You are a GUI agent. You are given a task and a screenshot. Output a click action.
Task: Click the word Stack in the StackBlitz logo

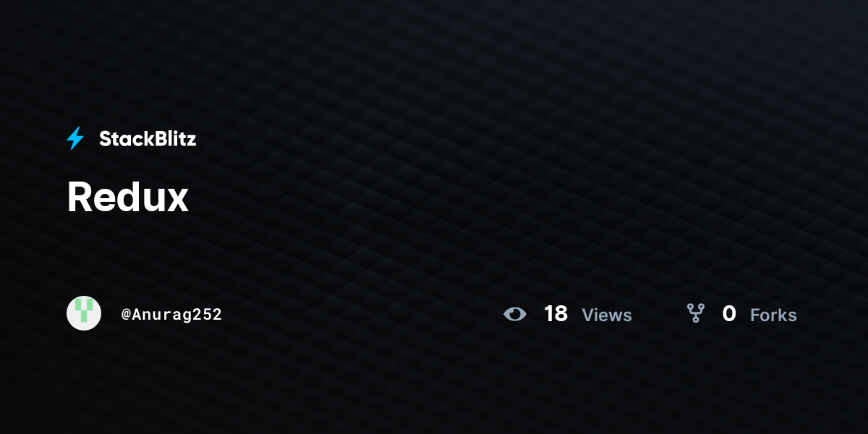124,139
